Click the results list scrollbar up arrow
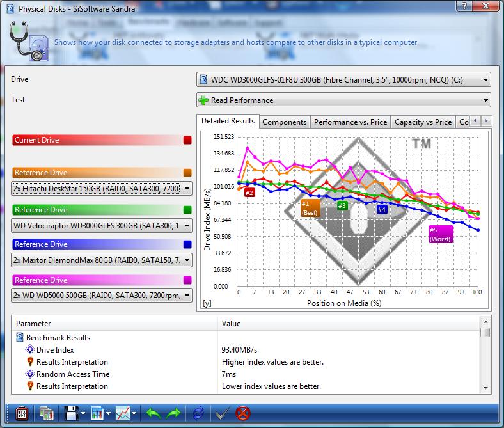 [x=485, y=322]
